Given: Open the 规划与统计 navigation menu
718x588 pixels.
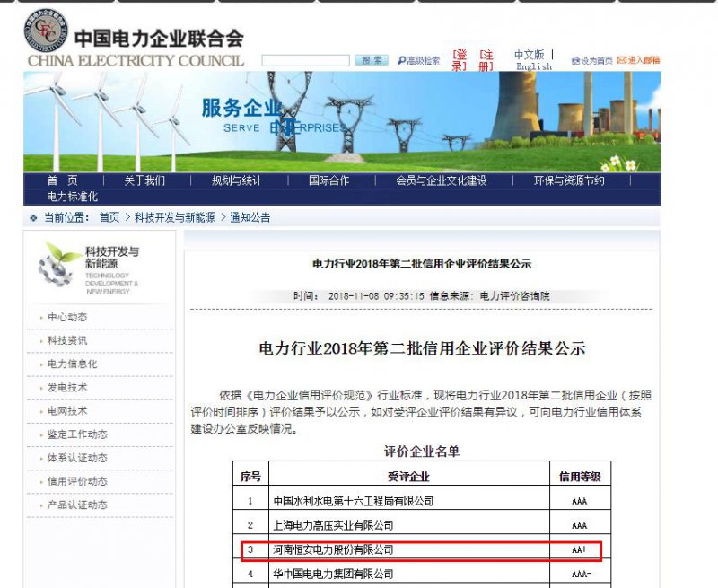Looking at the screenshot, I should coord(237,180).
